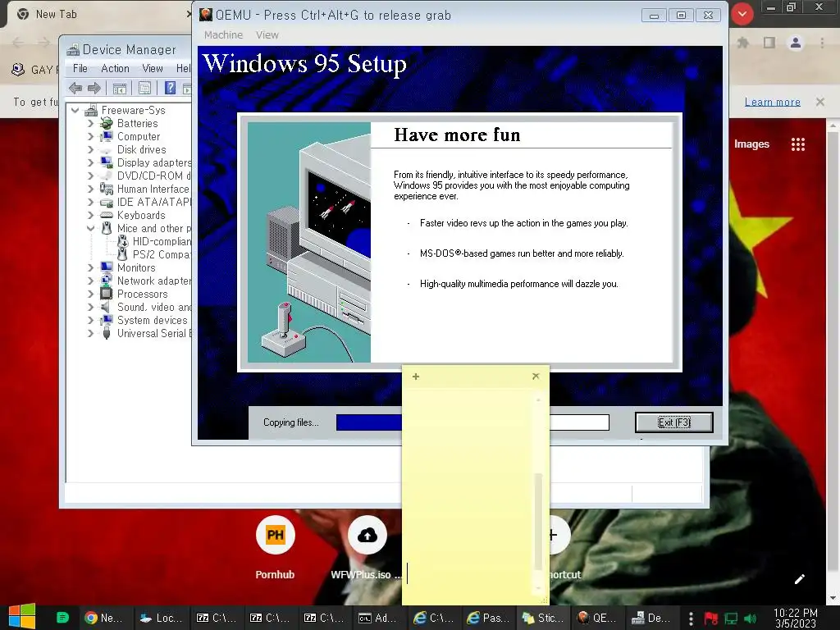Collapse the Freeware-Sys root node

coord(75,111)
